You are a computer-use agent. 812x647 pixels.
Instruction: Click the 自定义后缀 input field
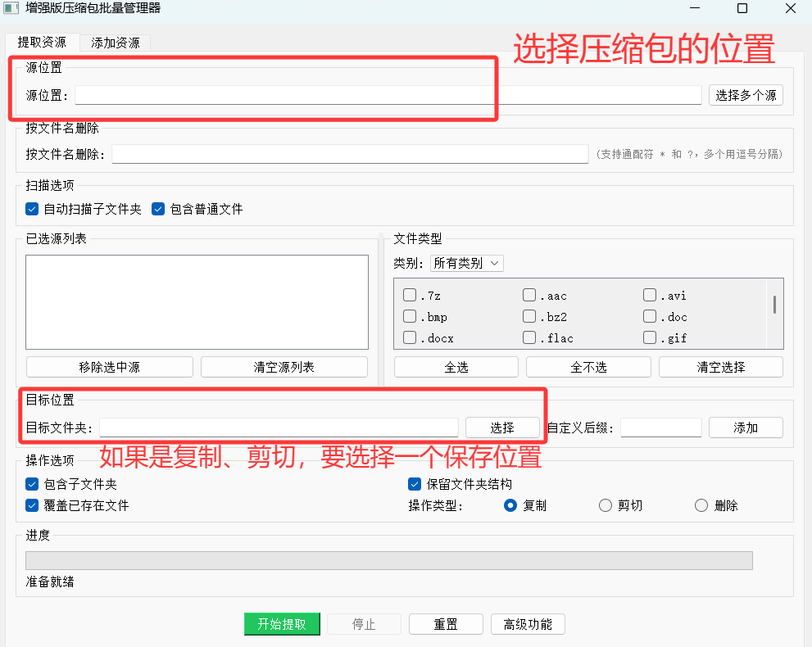660,428
